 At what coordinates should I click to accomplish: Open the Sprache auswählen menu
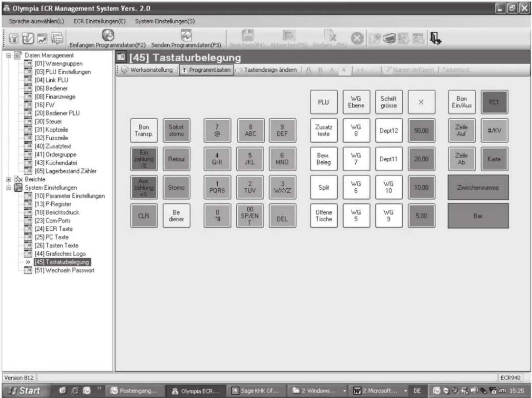coord(36,21)
